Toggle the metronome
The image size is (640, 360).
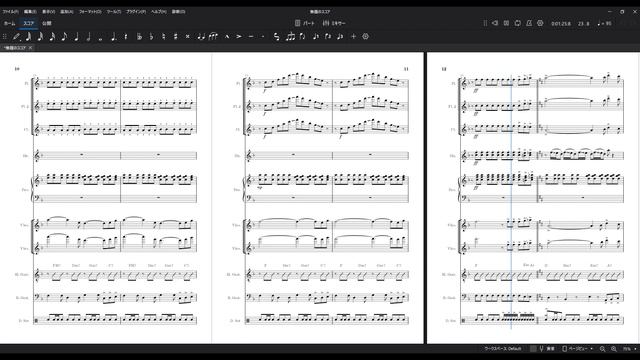click(529, 23)
